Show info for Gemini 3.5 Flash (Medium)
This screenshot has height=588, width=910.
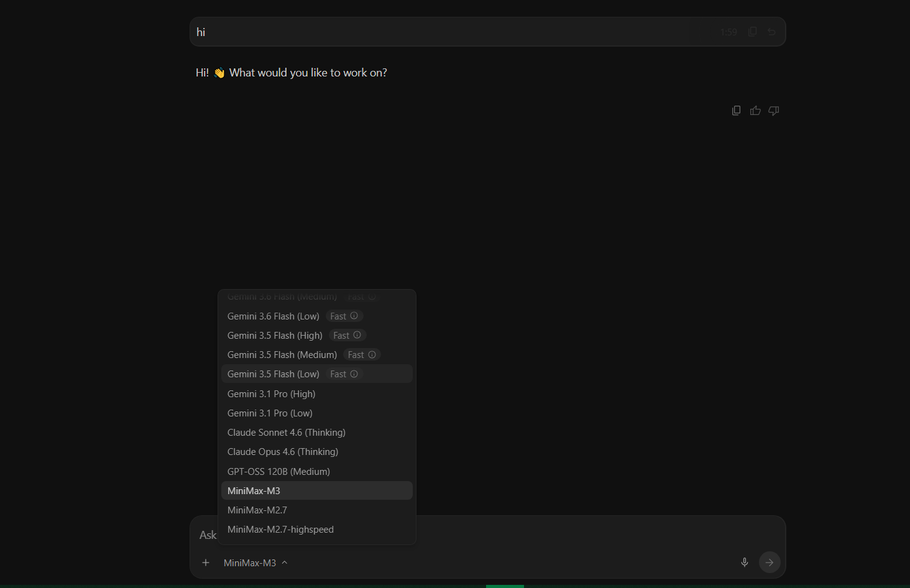click(372, 354)
